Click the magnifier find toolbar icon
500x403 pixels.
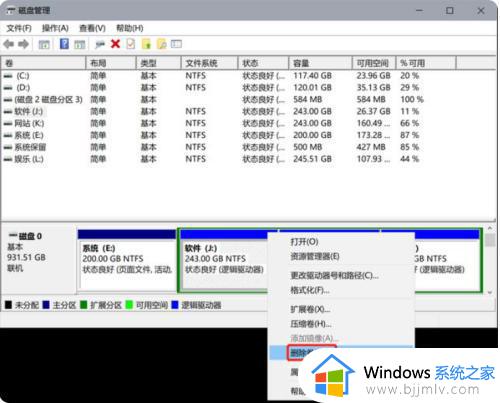point(161,44)
